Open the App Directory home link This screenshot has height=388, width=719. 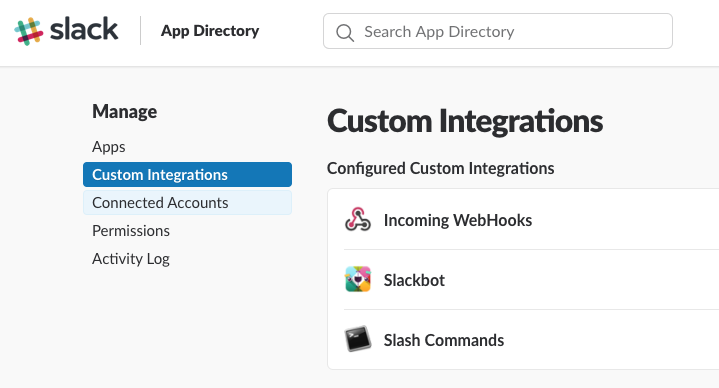coord(210,31)
